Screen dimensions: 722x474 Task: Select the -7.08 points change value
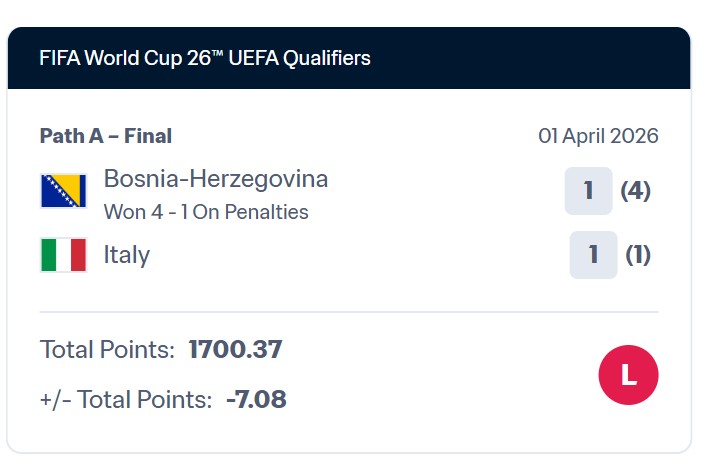[x=256, y=400]
